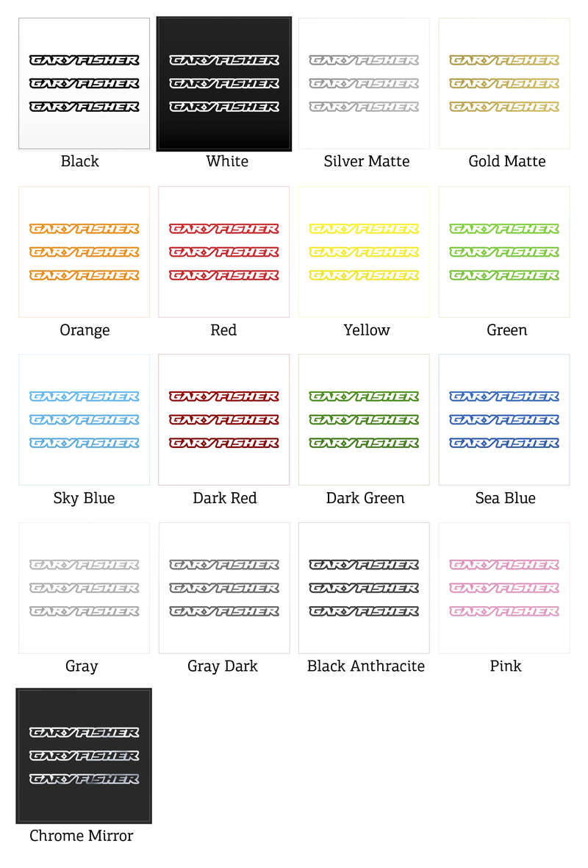
Task: Select the Gold Matte swatch
Action: pyautogui.click(x=504, y=84)
